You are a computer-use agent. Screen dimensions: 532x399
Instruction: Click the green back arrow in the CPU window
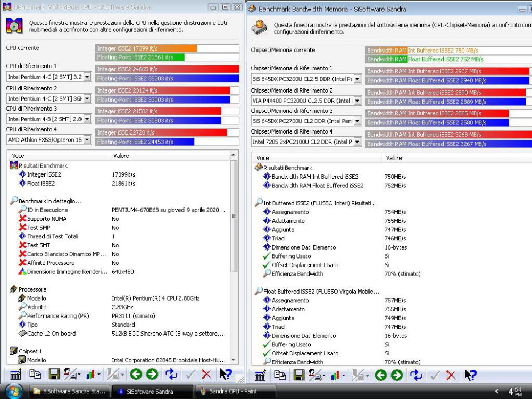coord(136,375)
